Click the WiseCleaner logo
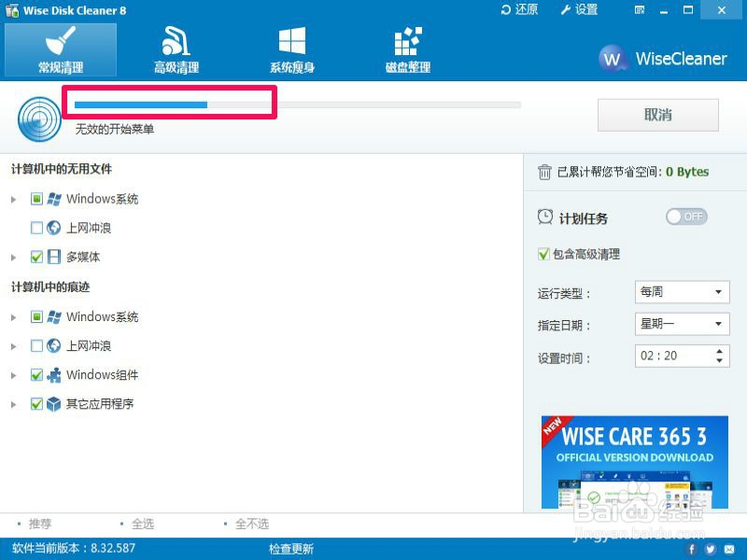The width and height of the screenshot is (747, 560). [x=663, y=59]
